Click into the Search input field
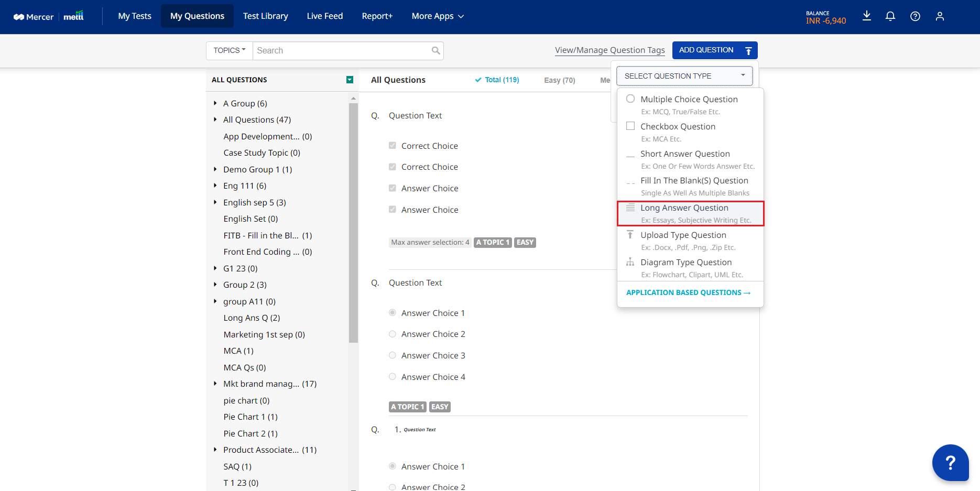The image size is (980, 491). coord(341,51)
